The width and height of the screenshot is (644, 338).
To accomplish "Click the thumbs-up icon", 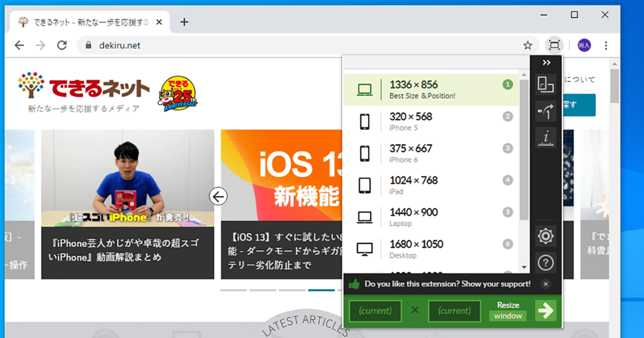I will (354, 284).
